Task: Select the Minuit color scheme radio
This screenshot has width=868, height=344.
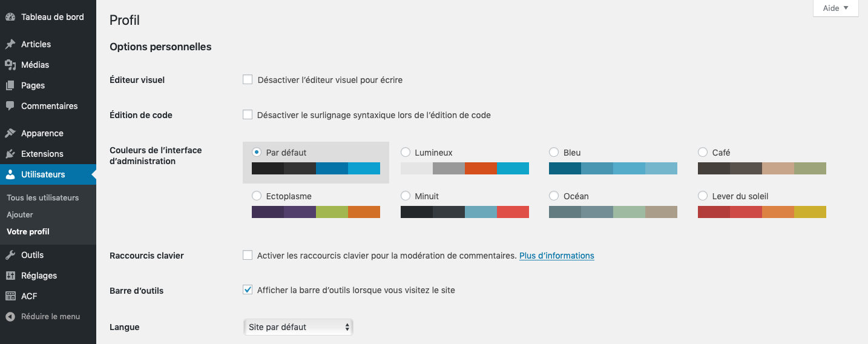Action: coord(406,196)
